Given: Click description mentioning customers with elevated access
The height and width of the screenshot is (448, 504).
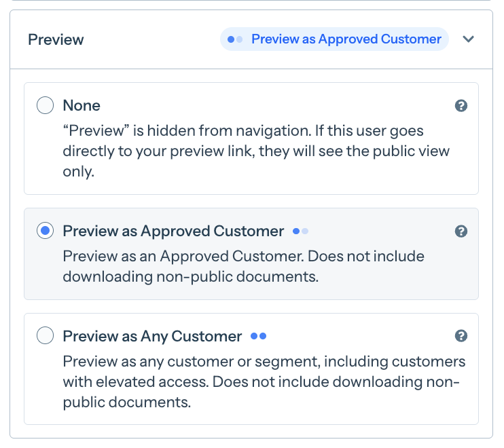Looking at the screenshot, I should click(264, 381).
